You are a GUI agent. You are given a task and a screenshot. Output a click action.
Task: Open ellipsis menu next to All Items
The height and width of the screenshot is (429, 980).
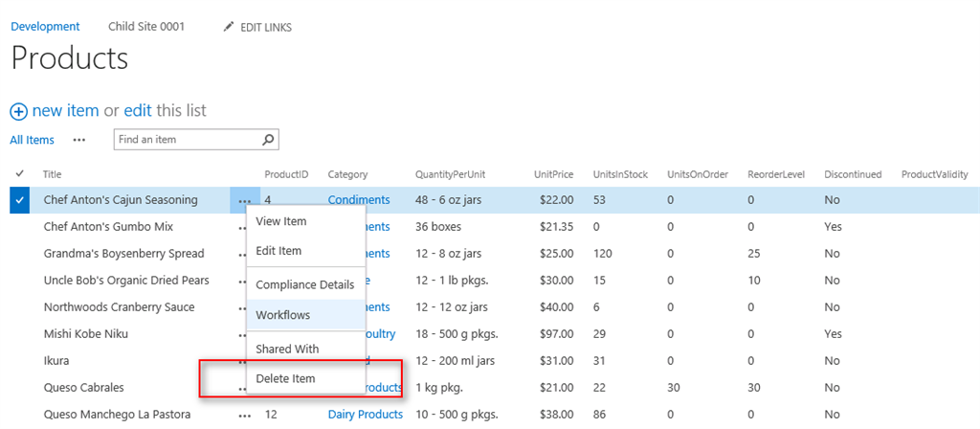(79, 140)
